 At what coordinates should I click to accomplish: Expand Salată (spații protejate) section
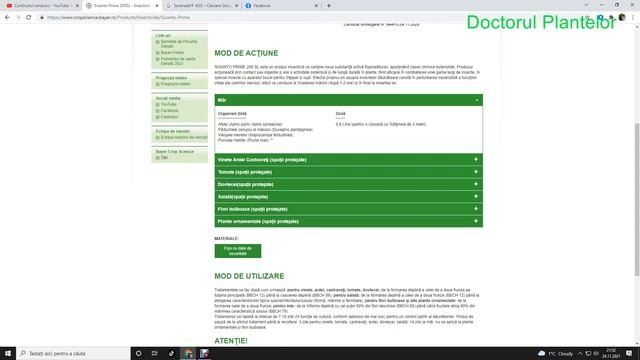(x=349, y=196)
